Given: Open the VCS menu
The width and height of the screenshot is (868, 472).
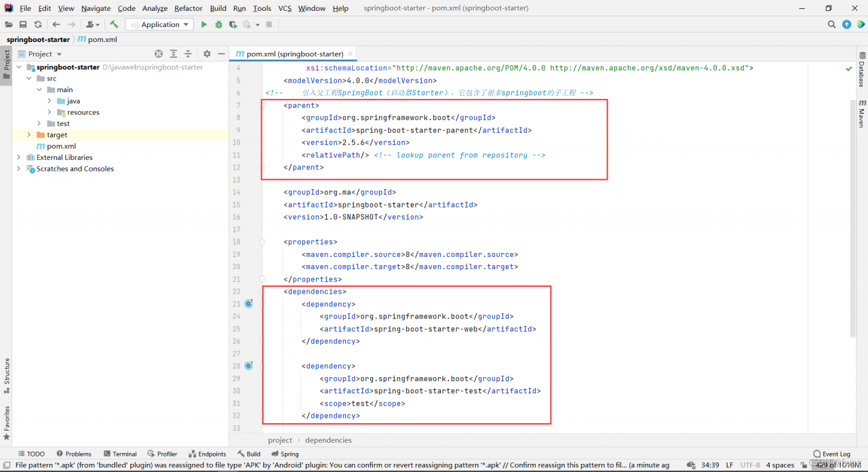Looking at the screenshot, I should tap(285, 8).
